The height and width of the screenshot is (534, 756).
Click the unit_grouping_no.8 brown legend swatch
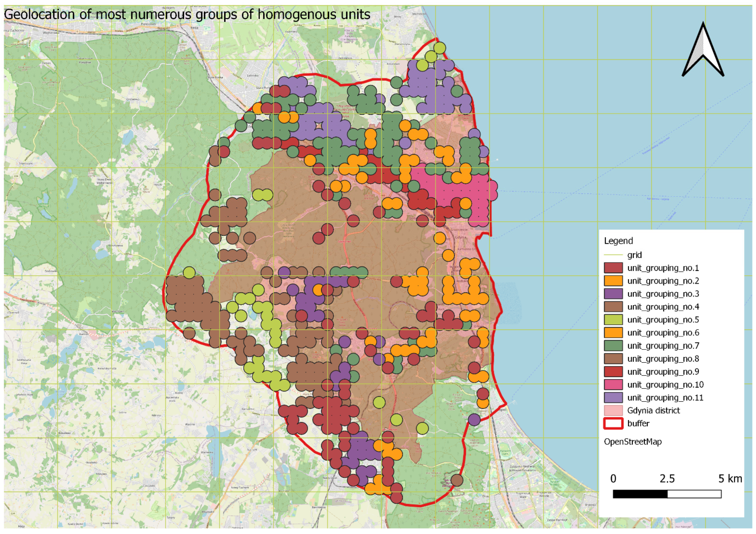(613, 358)
